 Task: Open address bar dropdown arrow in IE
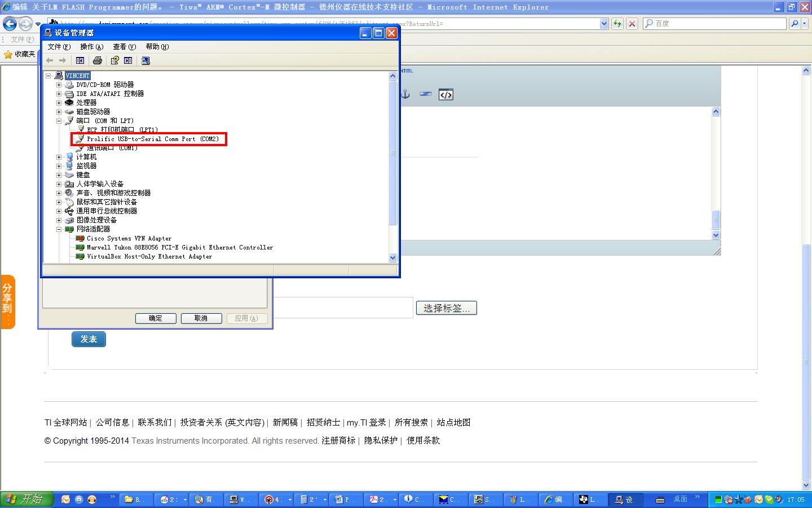click(604, 24)
